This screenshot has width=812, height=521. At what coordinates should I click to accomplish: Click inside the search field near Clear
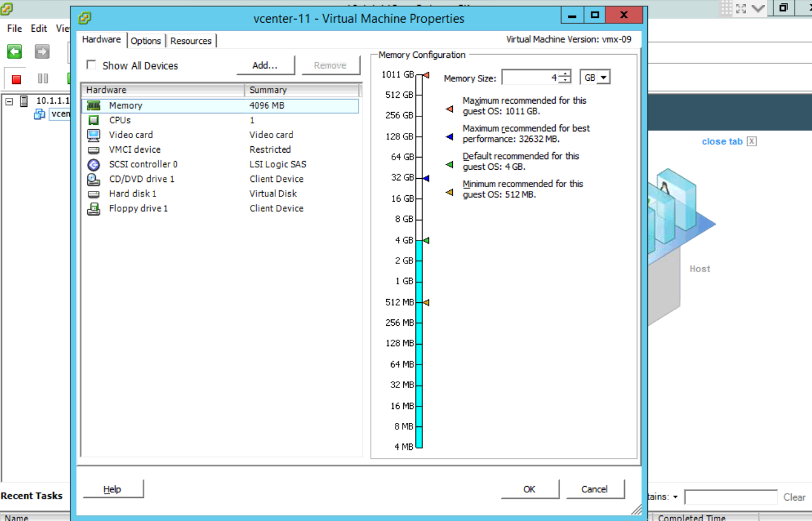point(730,497)
